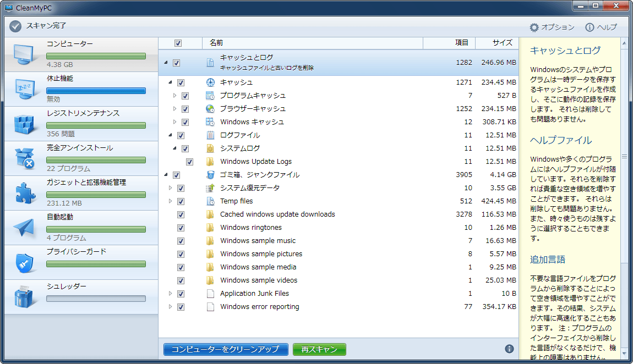
Task: Sort by the サイズ column header
Action: pyautogui.click(x=497, y=43)
